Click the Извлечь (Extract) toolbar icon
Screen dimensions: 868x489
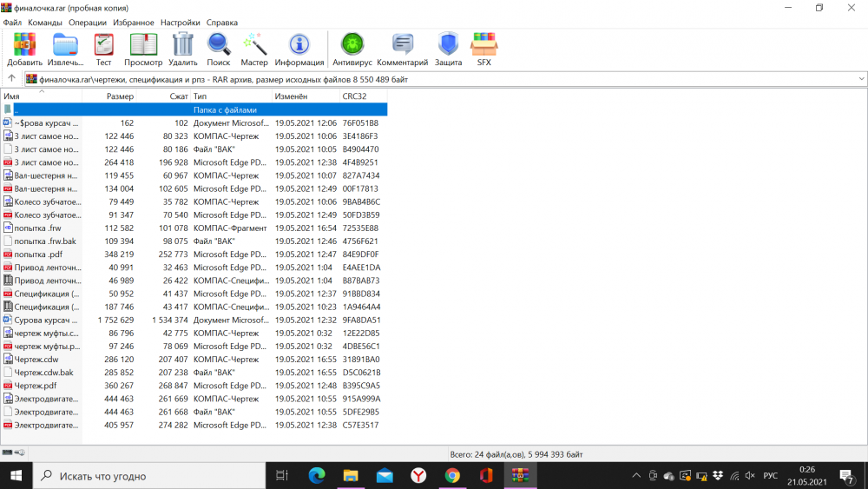coord(65,45)
